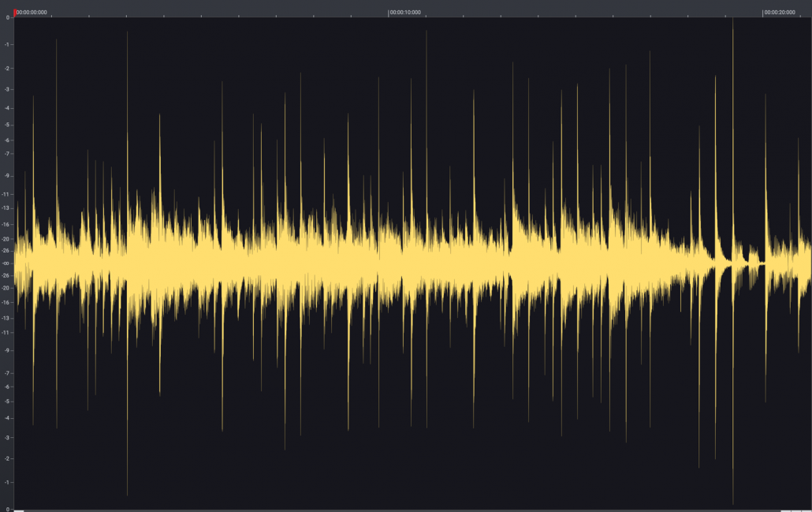The image size is (812, 512).
Task: Click the tick mark right of 00:00:20:000
Action: 800,14
